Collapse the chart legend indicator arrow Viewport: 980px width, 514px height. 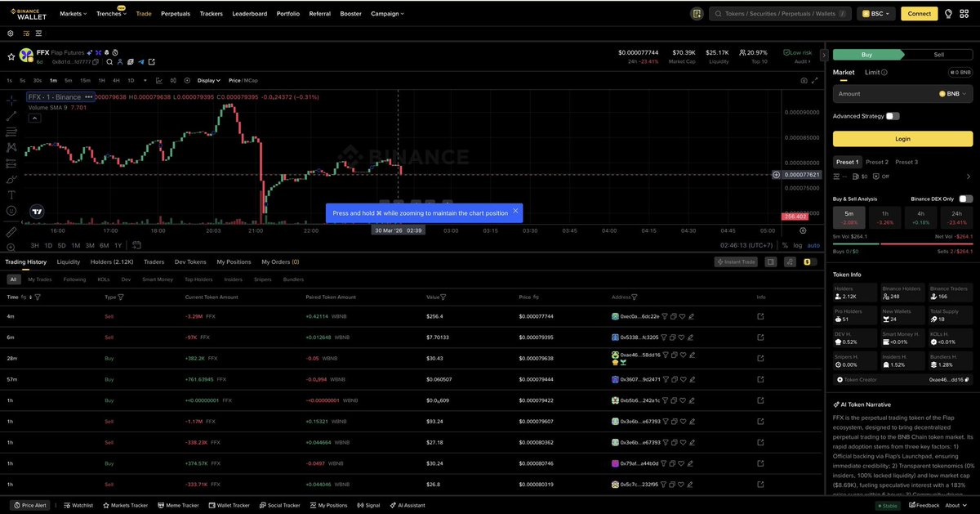(35, 118)
